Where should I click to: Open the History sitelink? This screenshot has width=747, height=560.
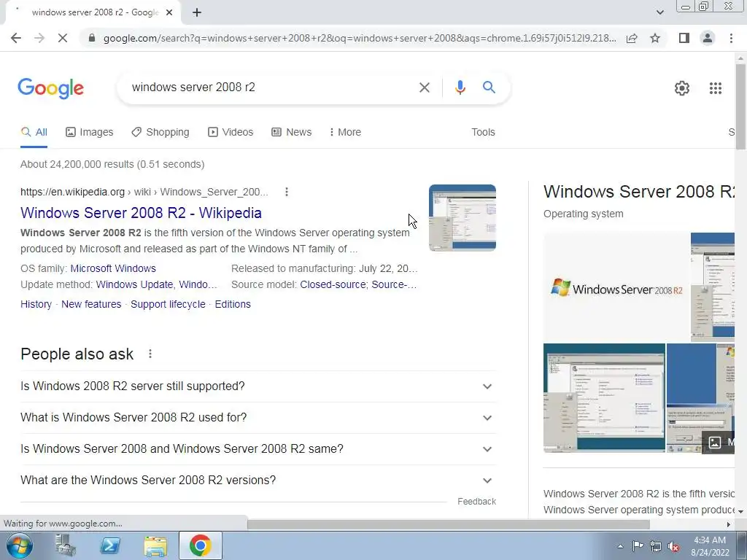36,304
